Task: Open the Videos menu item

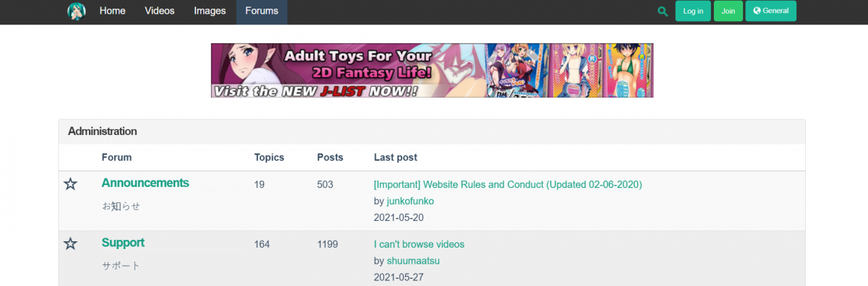Action: [x=159, y=12]
